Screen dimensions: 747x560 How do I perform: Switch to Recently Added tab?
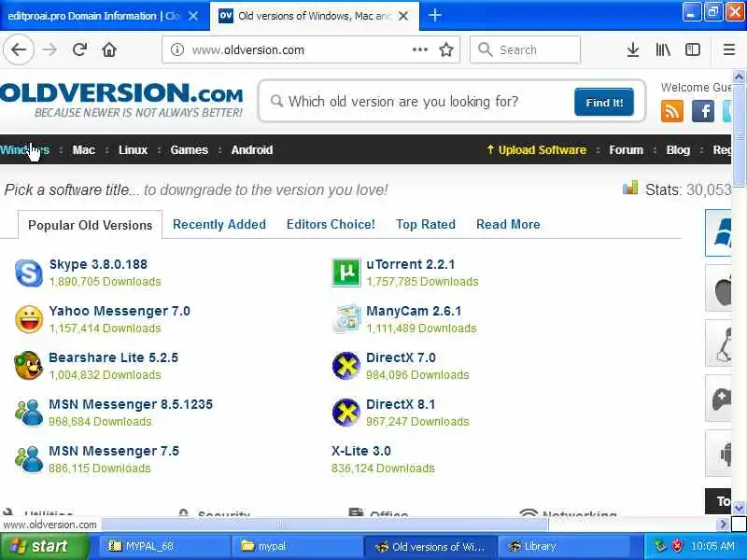pos(219,224)
